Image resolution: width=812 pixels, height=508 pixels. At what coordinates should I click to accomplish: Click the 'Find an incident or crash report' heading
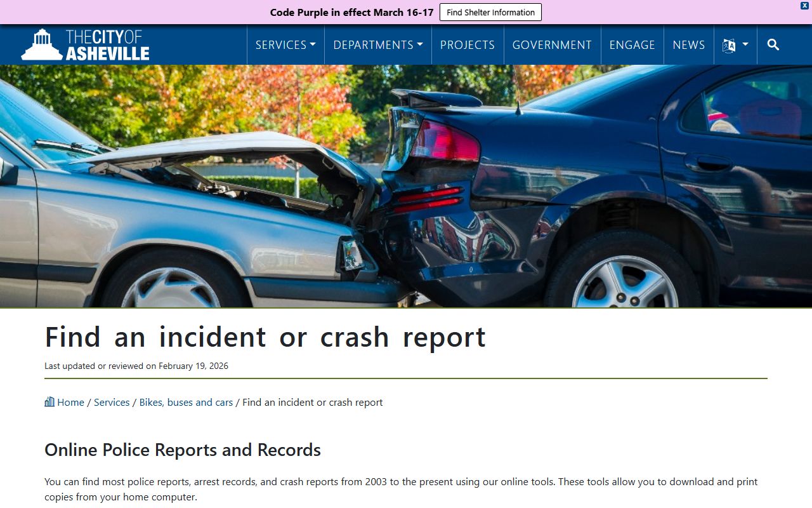[265, 337]
